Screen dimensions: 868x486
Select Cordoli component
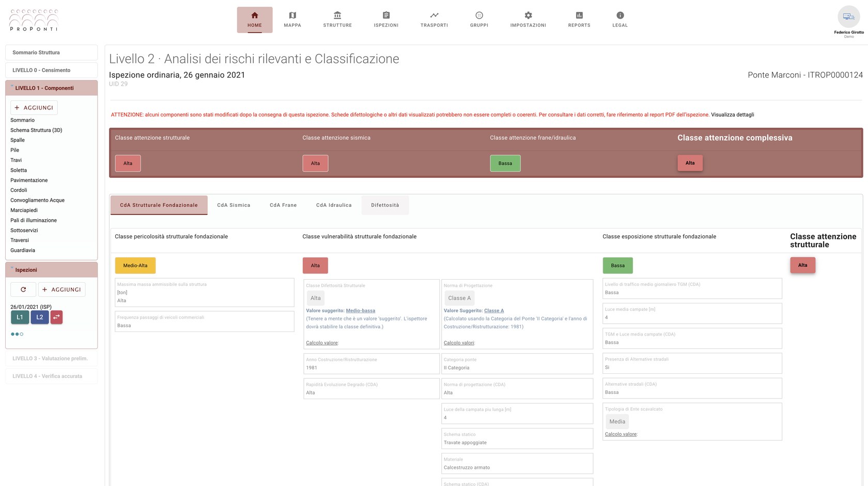click(19, 190)
